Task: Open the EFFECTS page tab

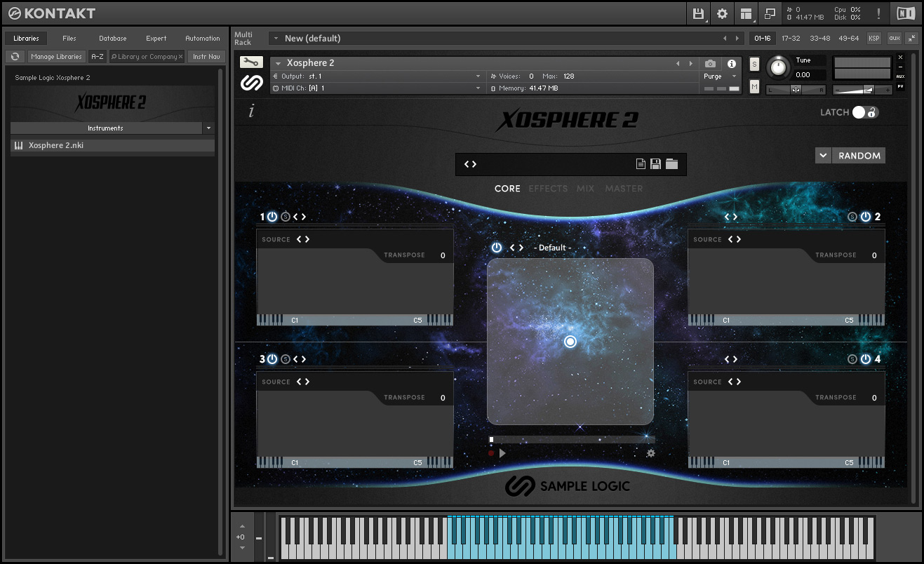Action: click(x=548, y=189)
